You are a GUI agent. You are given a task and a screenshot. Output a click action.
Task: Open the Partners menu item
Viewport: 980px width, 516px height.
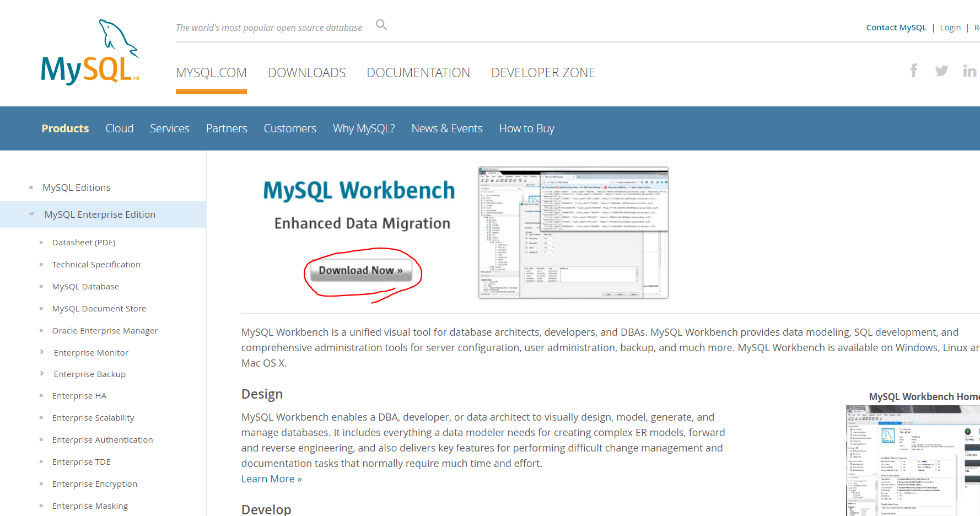[227, 128]
